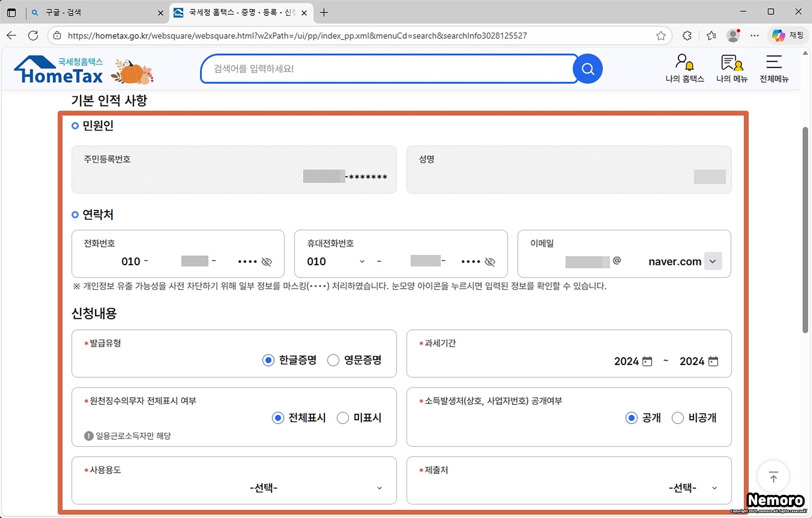The width and height of the screenshot is (812, 518).
Task: Select 미표시 radio option
Action: (x=343, y=418)
